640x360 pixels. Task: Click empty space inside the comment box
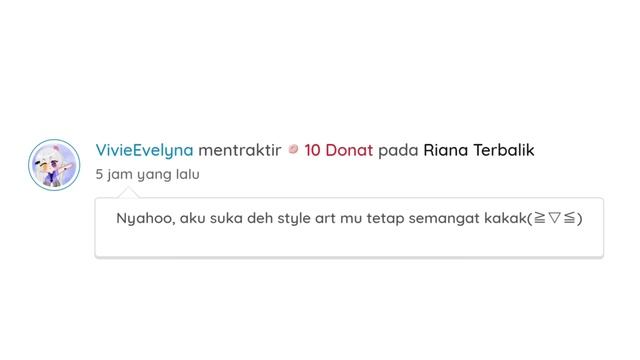[349, 243]
